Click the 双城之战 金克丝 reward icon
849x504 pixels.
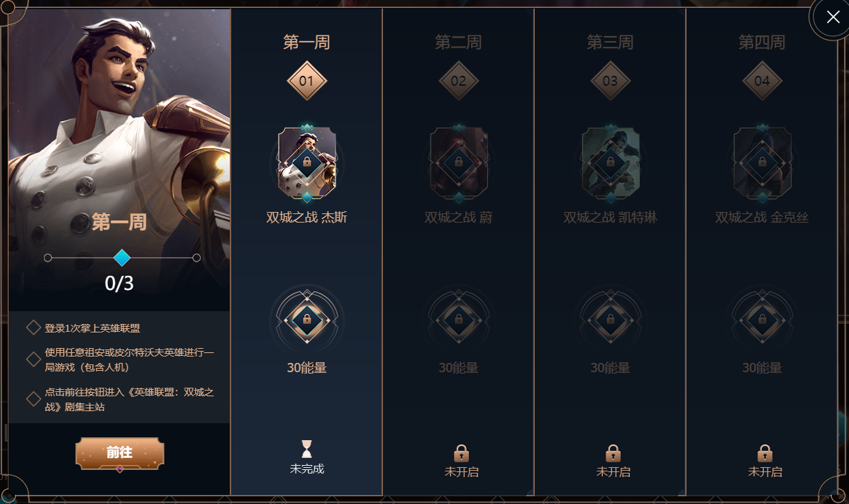[x=762, y=163]
